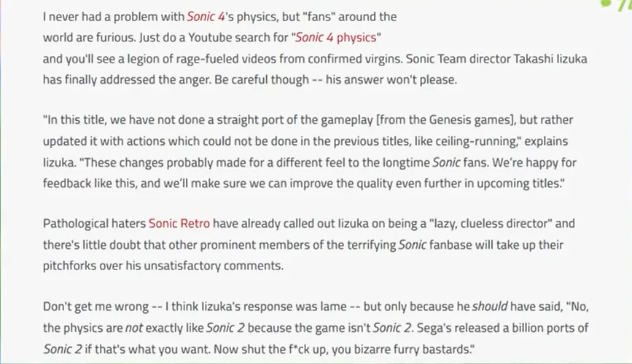Click the green comment bubble icon
Viewport: 632px width, 364px height.
click(607, 4)
